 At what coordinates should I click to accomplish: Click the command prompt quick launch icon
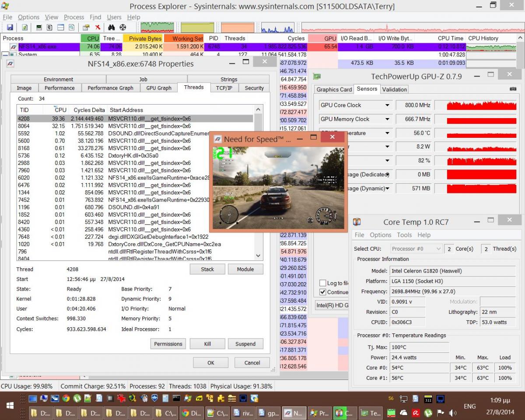(176, 399)
